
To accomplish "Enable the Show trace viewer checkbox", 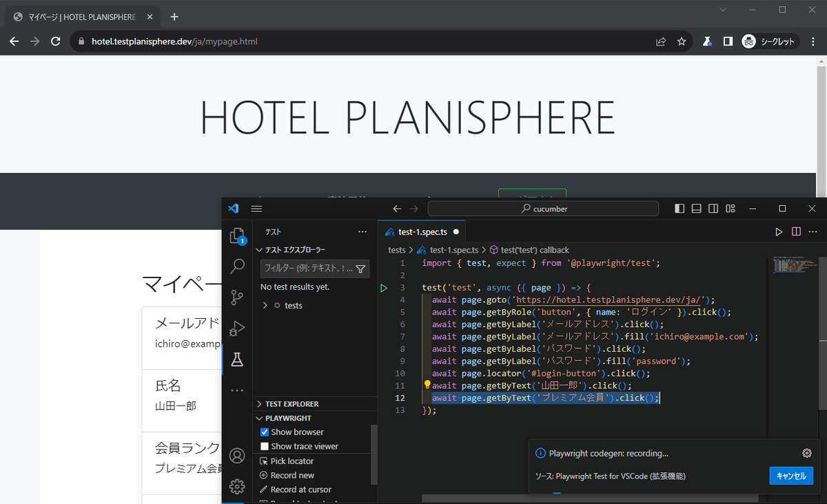I will click(265, 445).
